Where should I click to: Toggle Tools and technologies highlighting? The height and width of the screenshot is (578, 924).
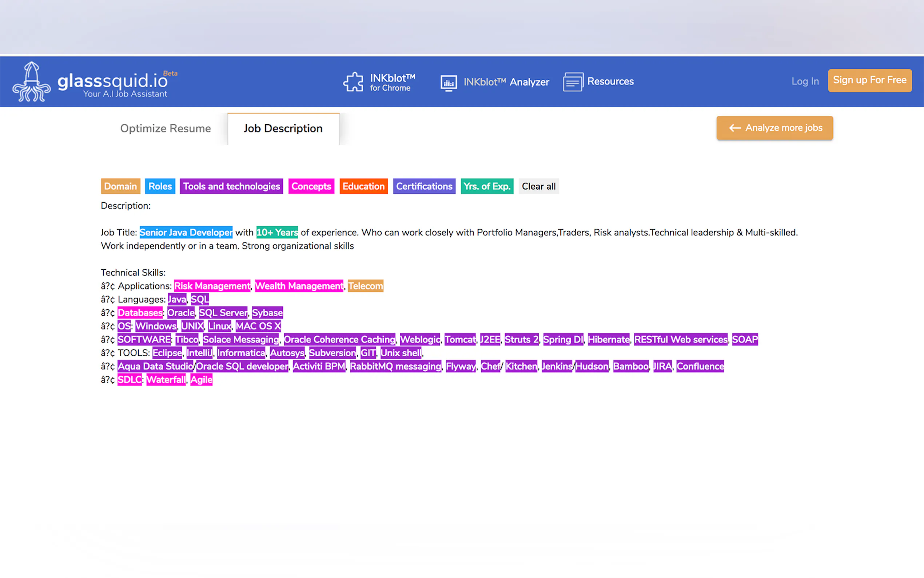point(231,186)
